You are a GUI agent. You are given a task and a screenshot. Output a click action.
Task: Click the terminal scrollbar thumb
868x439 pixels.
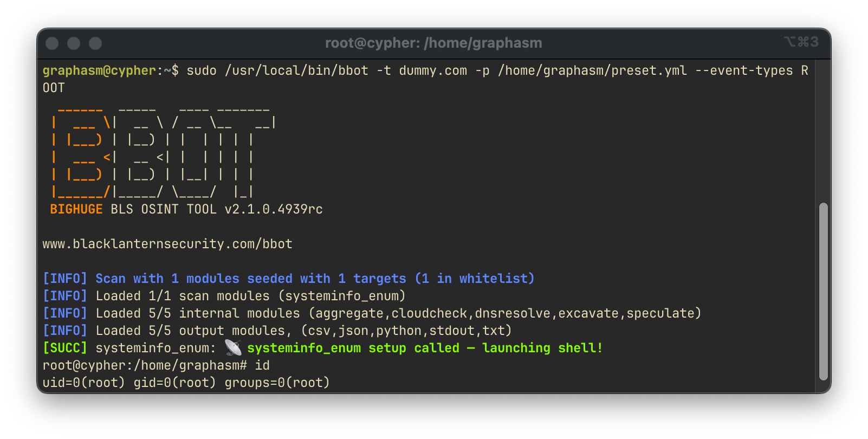824,292
